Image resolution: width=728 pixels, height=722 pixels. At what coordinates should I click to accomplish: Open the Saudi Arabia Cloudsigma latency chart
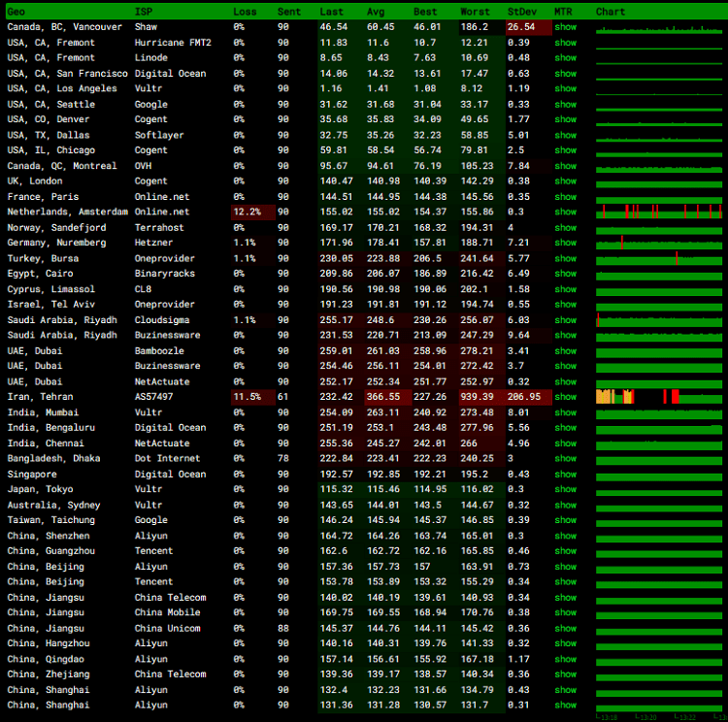[659, 320]
